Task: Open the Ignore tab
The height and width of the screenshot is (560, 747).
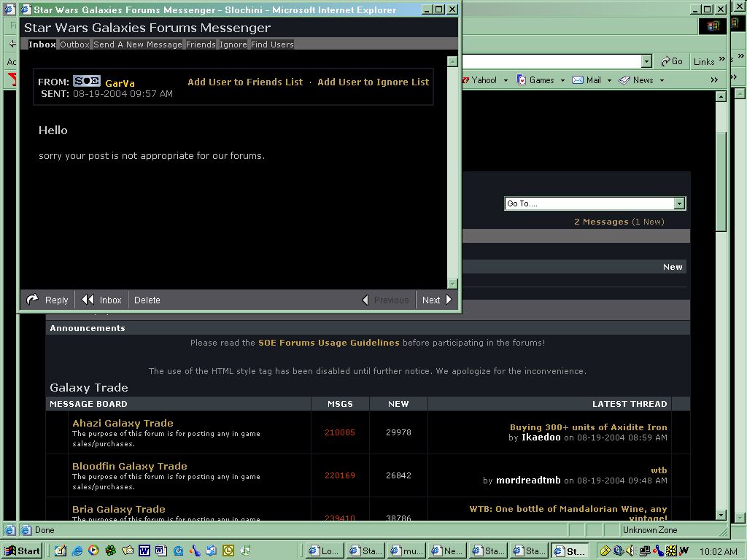Action: coord(233,44)
